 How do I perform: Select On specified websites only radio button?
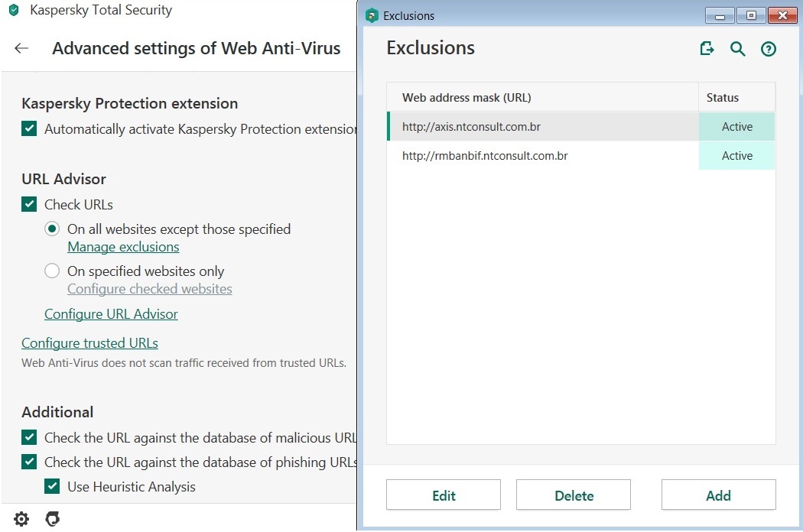pos(52,271)
